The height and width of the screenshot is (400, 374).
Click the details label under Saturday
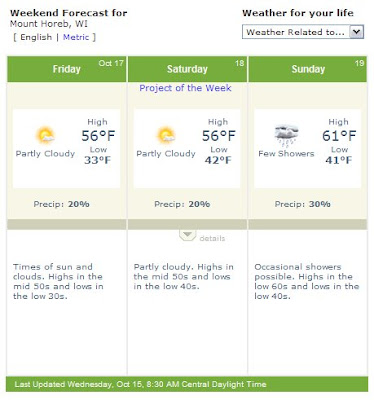coord(212,238)
